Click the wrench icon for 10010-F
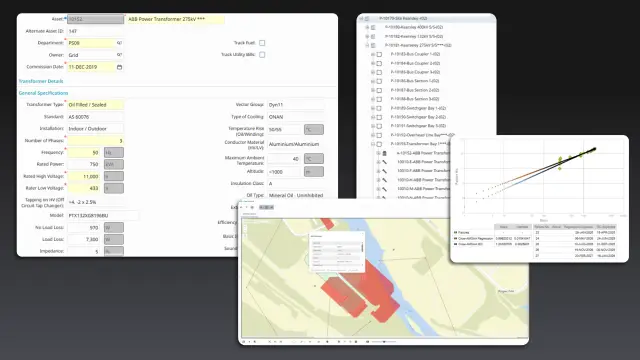 click(384, 171)
